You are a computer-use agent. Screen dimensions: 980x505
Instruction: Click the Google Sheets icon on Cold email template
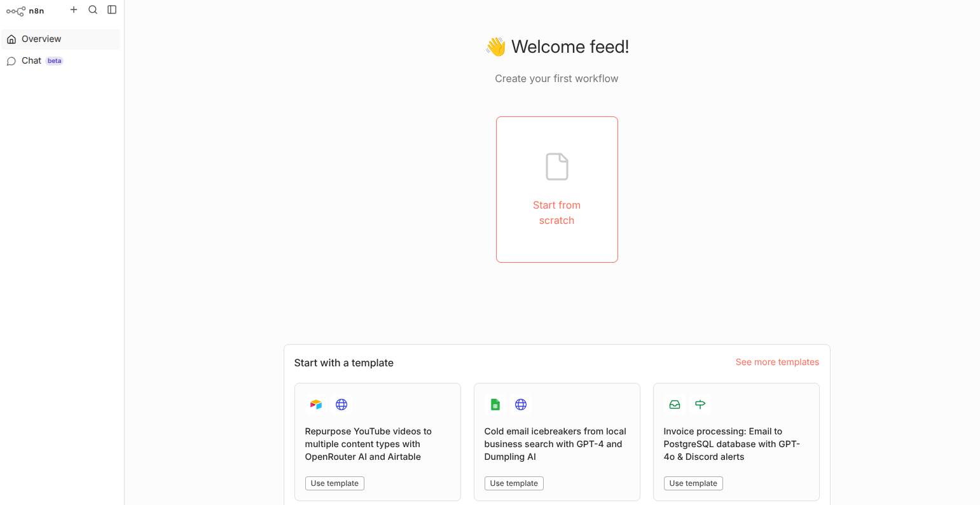click(x=495, y=405)
